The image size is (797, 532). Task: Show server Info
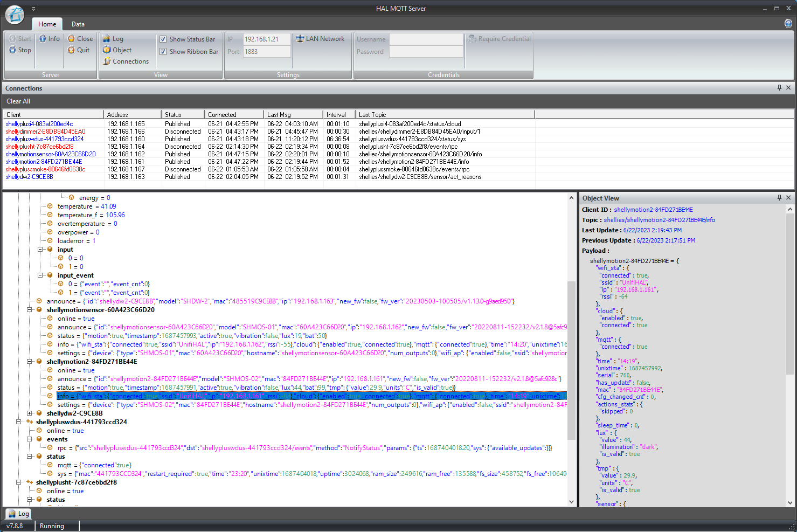point(50,39)
